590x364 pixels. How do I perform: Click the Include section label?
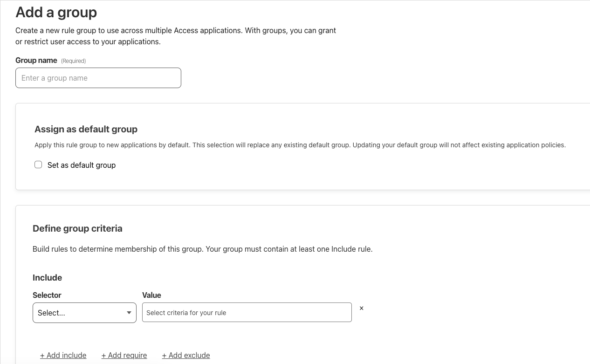(47, 277)
